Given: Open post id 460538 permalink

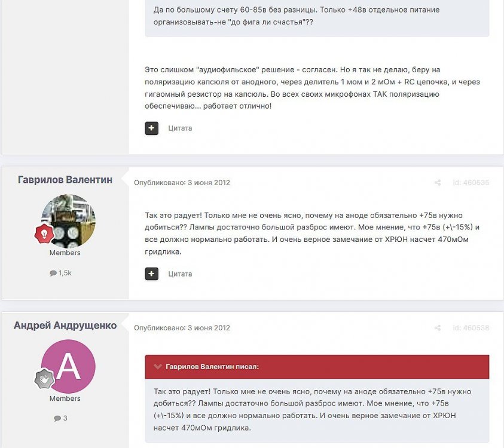Looking at the screenshot, I should click(x=471, y=328).
